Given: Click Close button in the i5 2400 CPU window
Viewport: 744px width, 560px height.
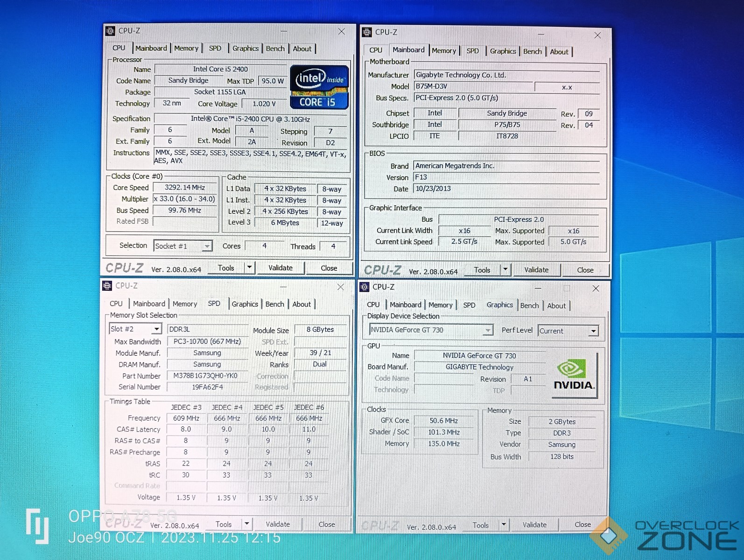Looking at the screenshot, I should (x=329, y=268).
